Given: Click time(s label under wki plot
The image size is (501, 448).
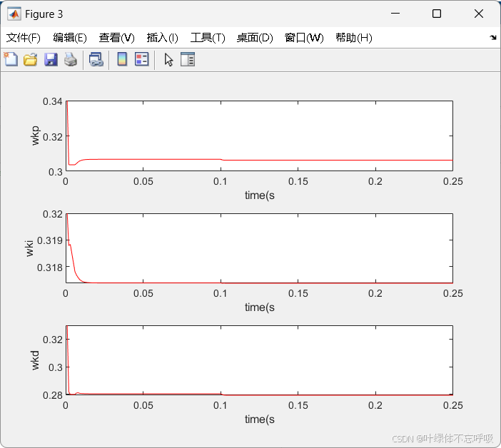Looking at the screenshot, I should (260, 307).
